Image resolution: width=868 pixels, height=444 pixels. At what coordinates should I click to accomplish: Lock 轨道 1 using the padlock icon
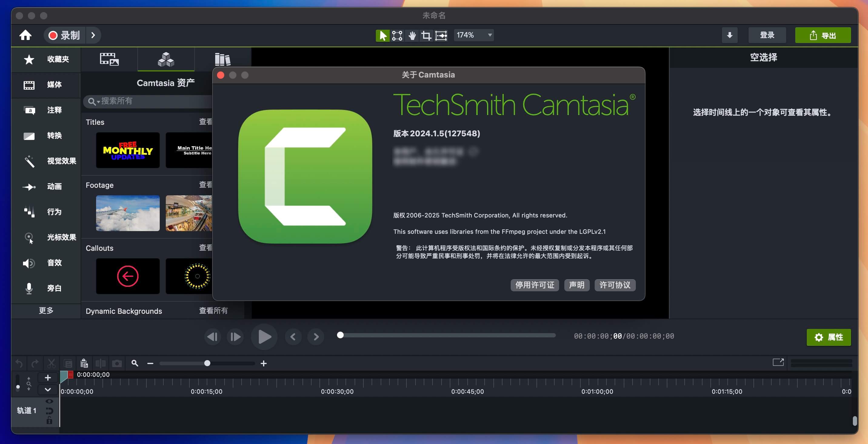point(49,421)
